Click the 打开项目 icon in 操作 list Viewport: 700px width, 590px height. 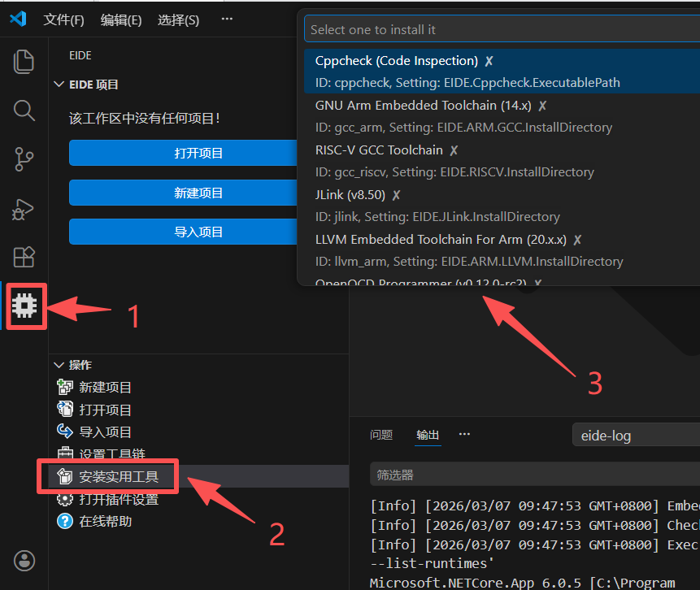tap(65, 410)
